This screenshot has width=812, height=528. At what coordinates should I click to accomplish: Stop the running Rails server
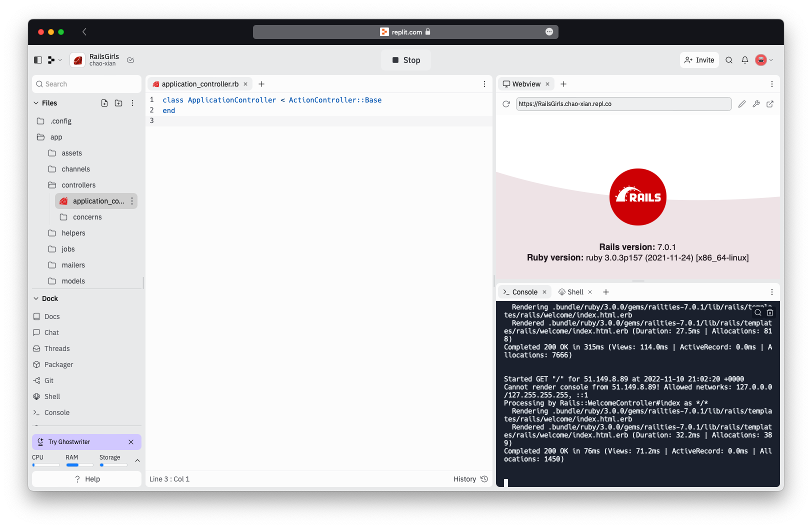405,59
